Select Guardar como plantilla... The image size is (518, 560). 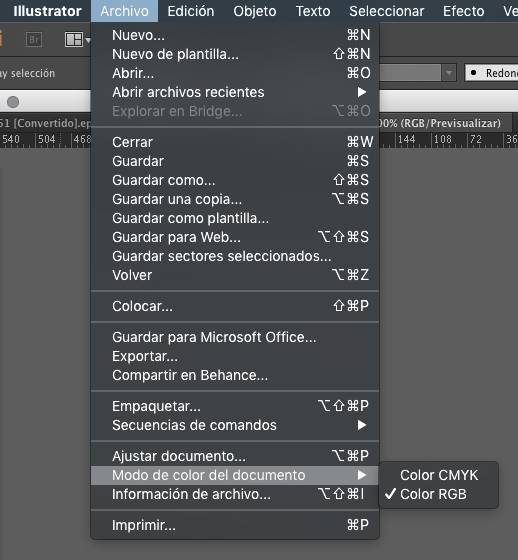235,218
